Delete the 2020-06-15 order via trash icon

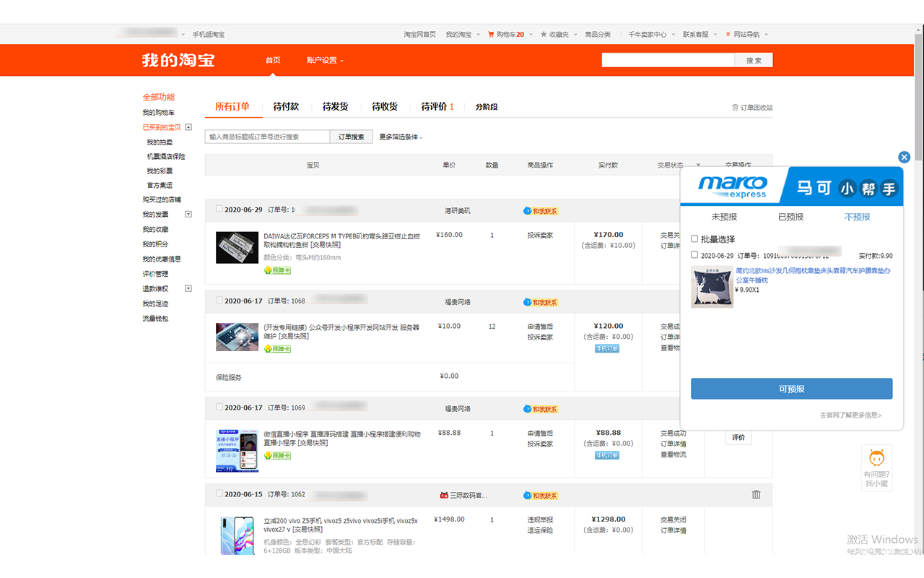(756, 495)
